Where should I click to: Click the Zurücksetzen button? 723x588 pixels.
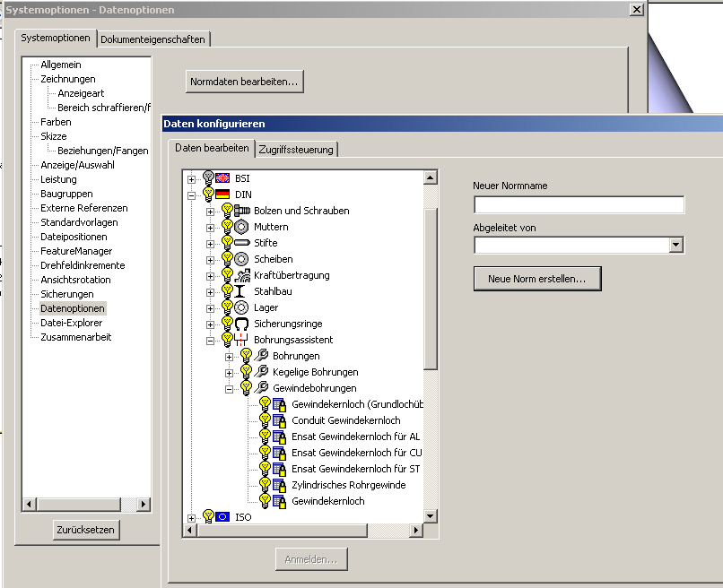(x=86, y=530)
